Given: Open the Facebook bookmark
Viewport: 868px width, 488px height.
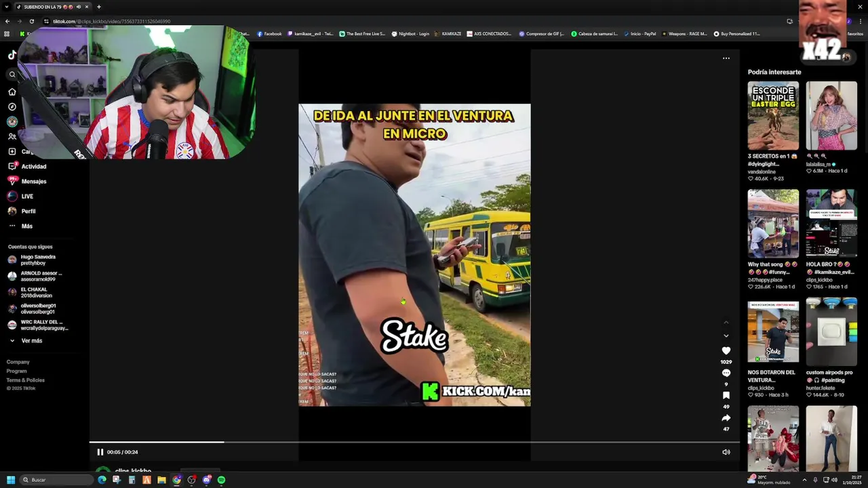Looking at the screenshot, I should coord(269,34).
